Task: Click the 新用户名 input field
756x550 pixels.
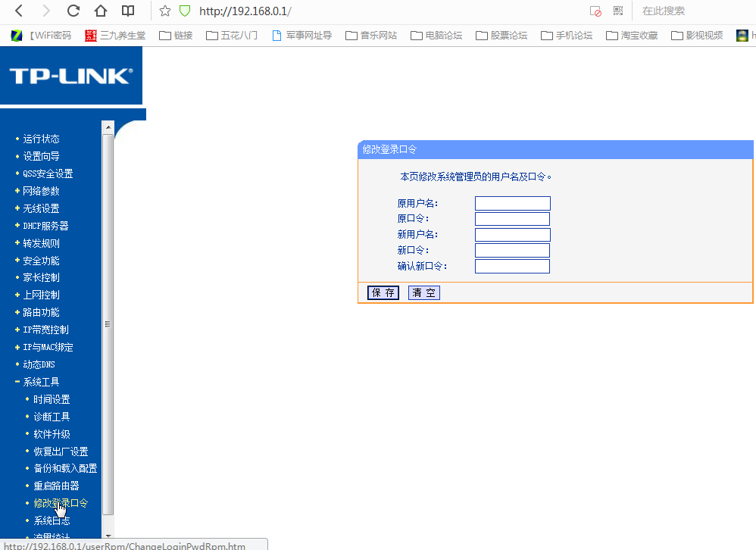Action: tap(513, 235)
